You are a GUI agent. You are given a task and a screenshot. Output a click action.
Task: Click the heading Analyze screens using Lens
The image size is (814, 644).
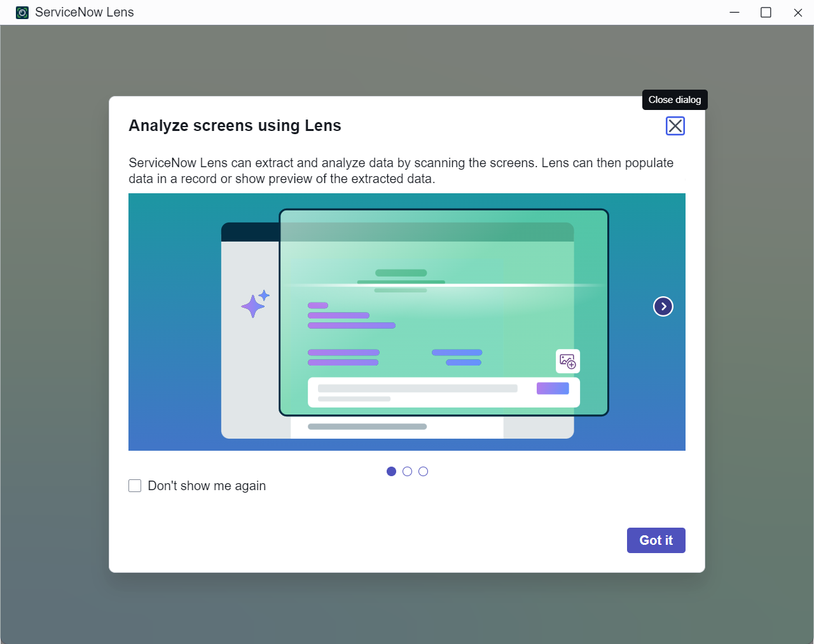[x=235, y=126]
